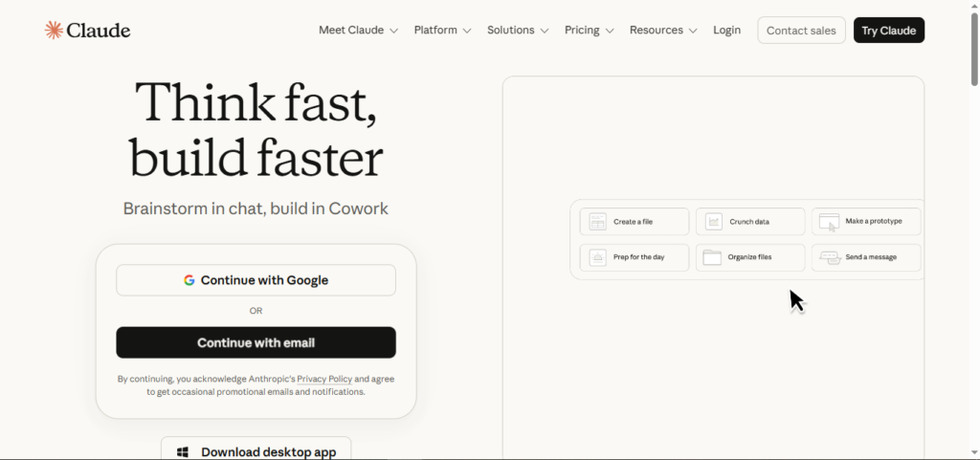The height and width of the screenshot is (460, 980).
Task: Expand the Solutions chevron
Action: [x=545, y=31]
